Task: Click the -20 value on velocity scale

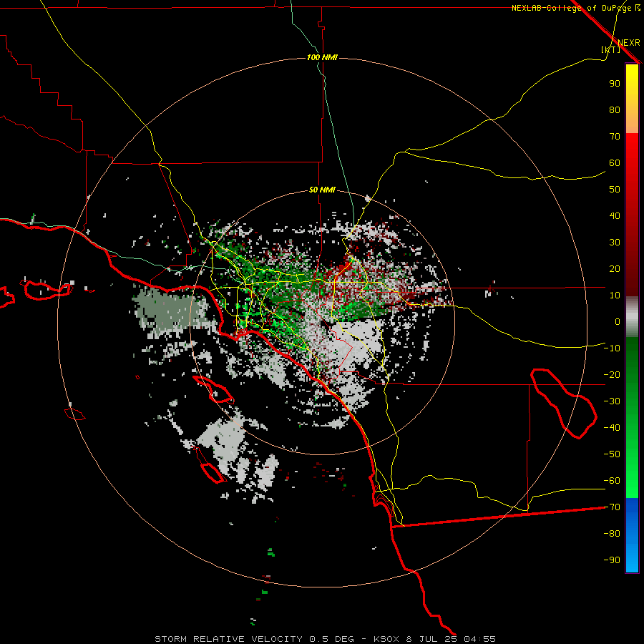Action: pos(612,375)
